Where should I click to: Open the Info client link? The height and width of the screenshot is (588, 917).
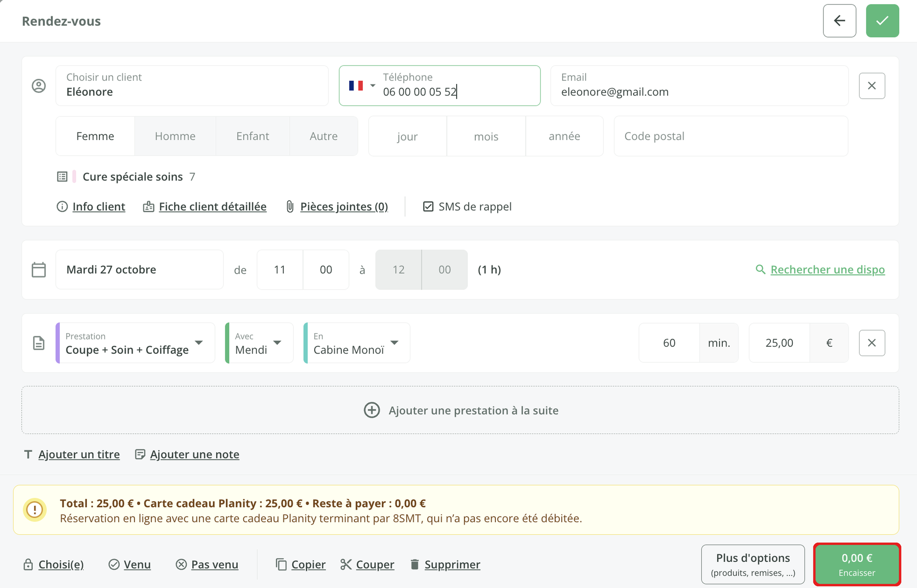(x=99, y=207)
